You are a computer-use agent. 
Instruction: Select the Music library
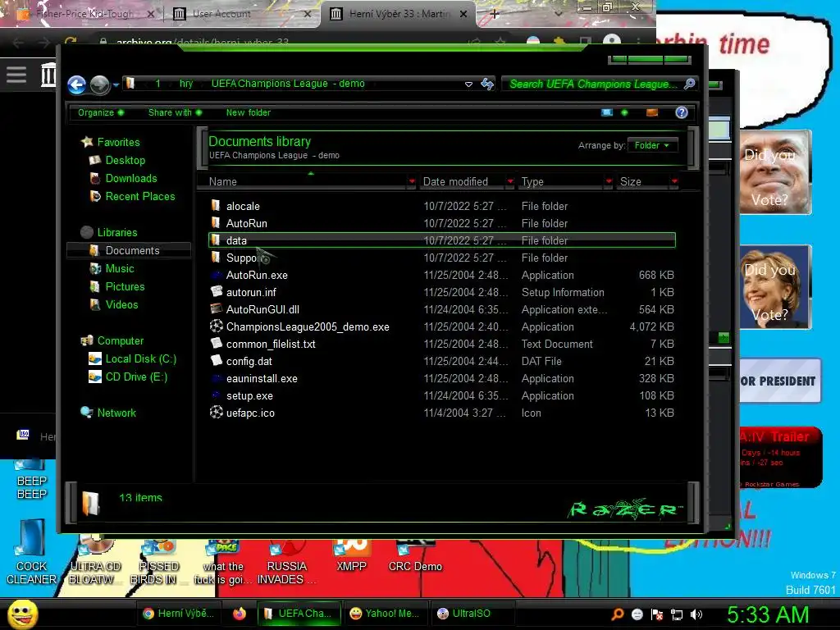coord(119,268)
